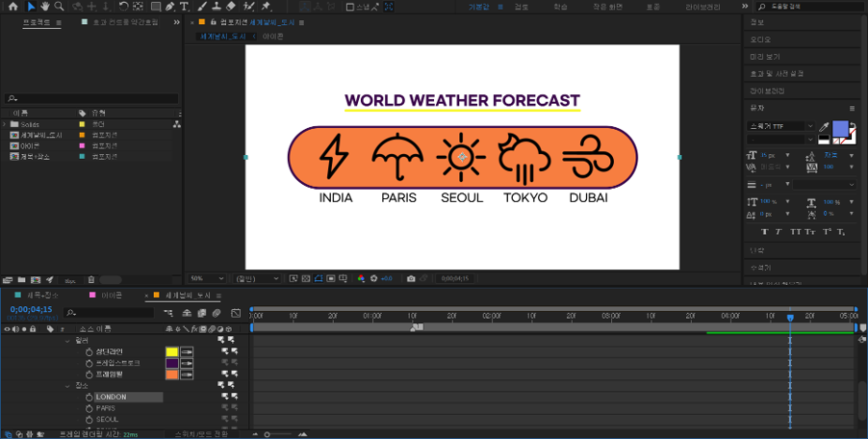Open the 오디오 panel header
Viewport: 868px width, 439px height.
pyautogui.click(x=760, y=39)
